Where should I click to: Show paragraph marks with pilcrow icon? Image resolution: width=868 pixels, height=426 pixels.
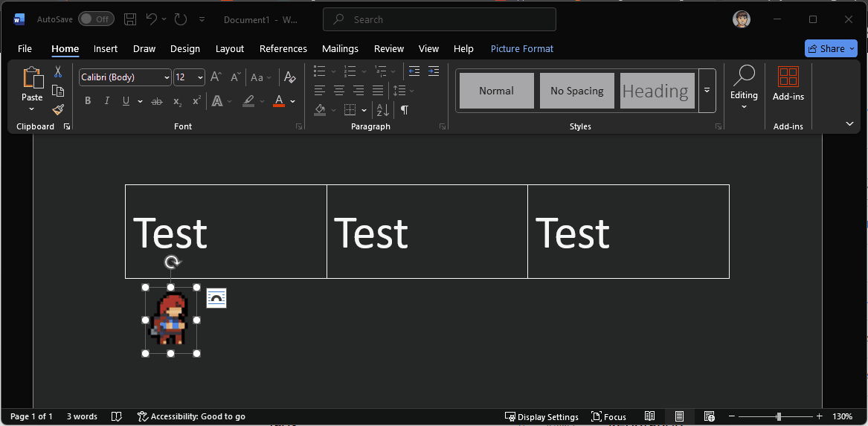click(x=404, y=110)
